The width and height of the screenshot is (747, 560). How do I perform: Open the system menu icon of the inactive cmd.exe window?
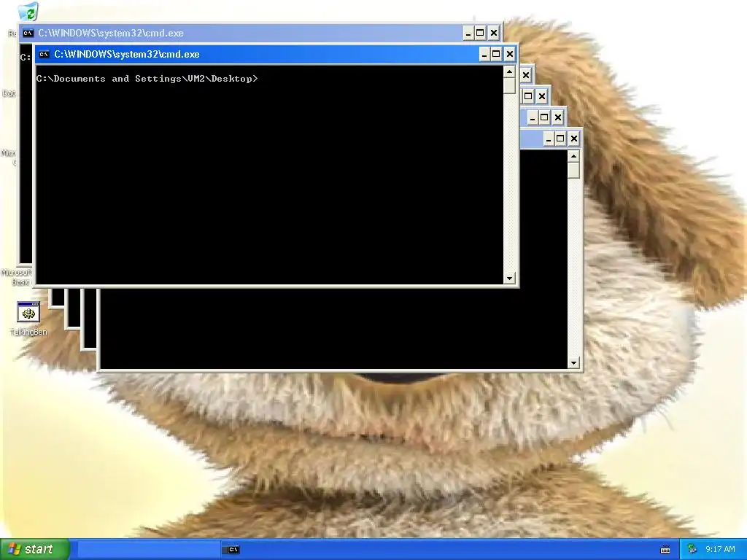pyautogui.click(x=28, y=33)
